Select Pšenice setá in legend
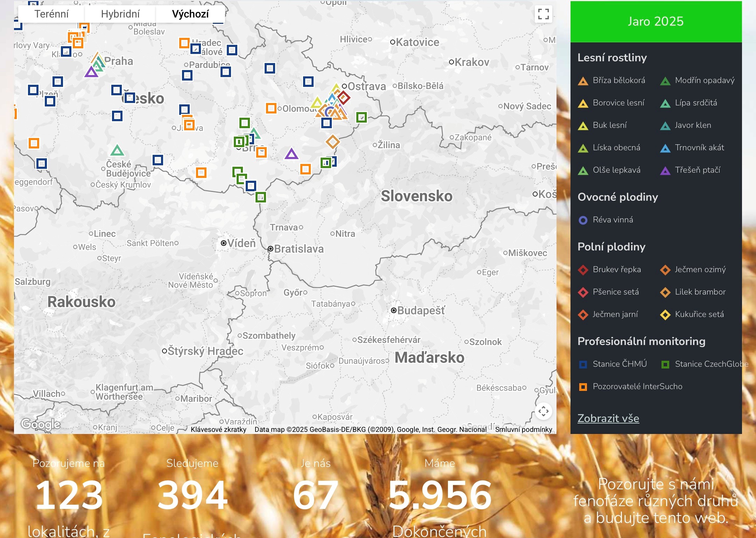Image resolution: width=756 pixels, height=538 pixels. 608,292
